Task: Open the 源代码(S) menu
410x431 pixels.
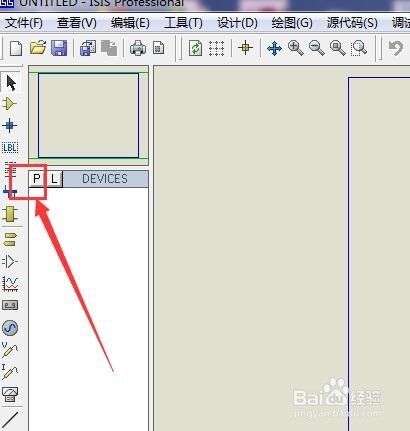Action: point(352,23)
